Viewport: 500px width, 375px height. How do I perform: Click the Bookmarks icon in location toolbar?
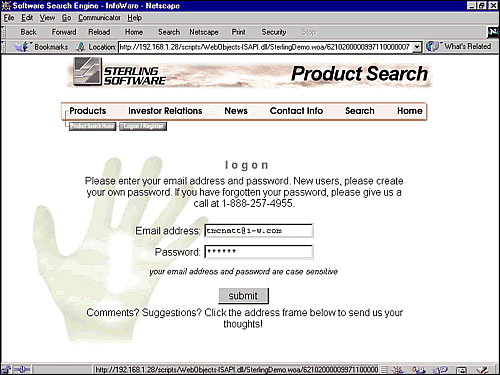click(21, 47)
